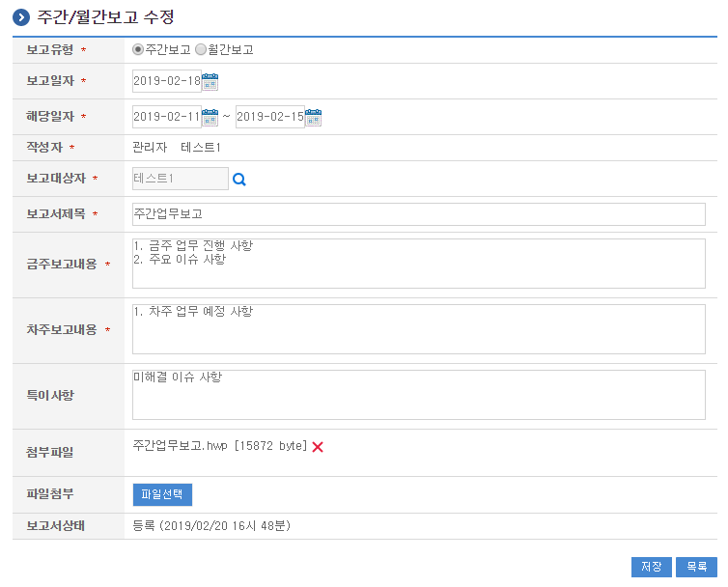Click 해당일자 start date field 2019-02-11
The height and width of the screenshot is (587, 728).
166,117
